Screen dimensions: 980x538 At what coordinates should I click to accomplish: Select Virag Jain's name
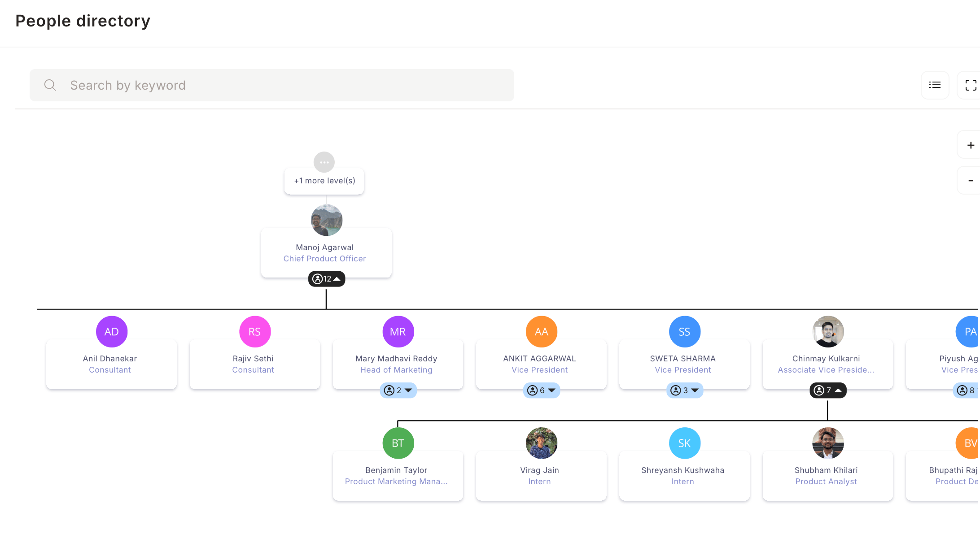tap(539, 470)
